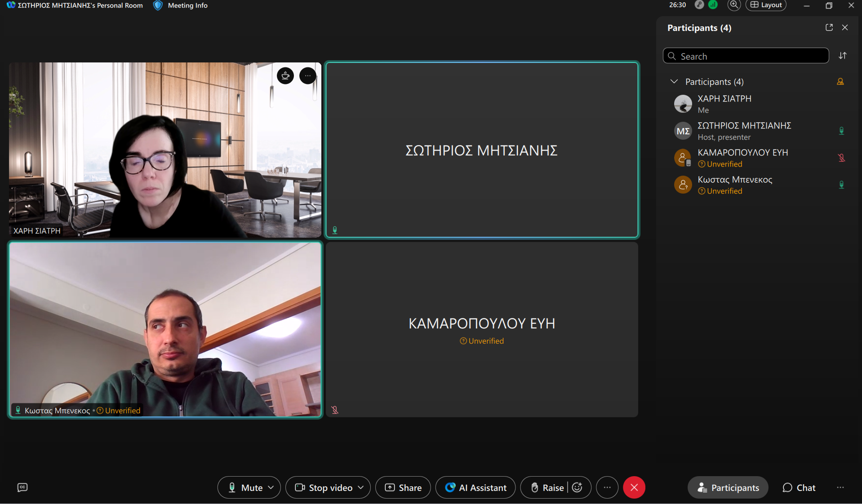Click the Meeting Info shield icon

158,5
